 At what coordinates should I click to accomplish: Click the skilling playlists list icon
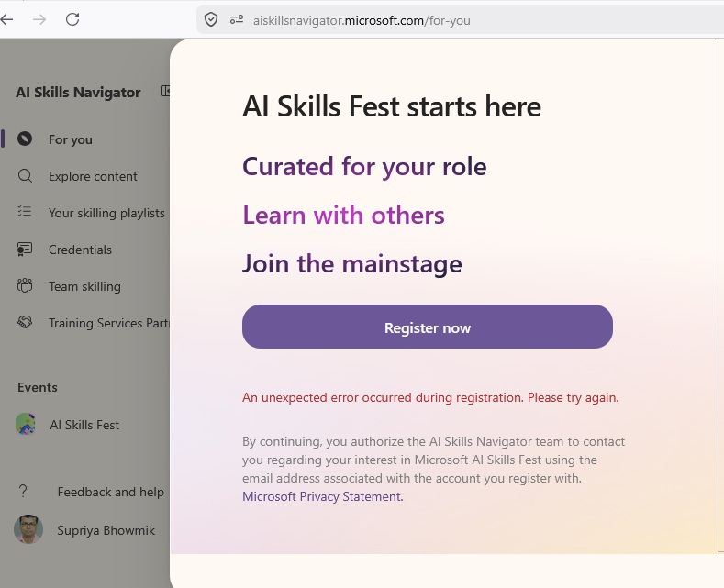click(25, 211)
